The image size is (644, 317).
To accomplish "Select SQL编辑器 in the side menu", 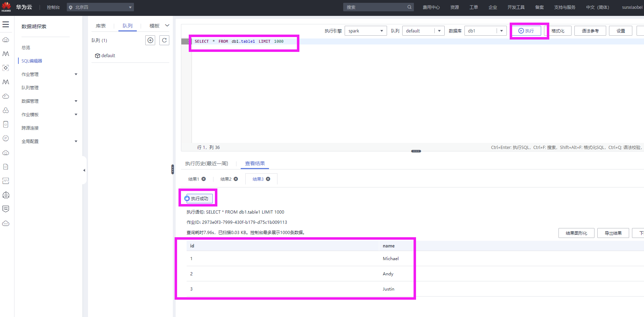I will [x=32, y=61].
